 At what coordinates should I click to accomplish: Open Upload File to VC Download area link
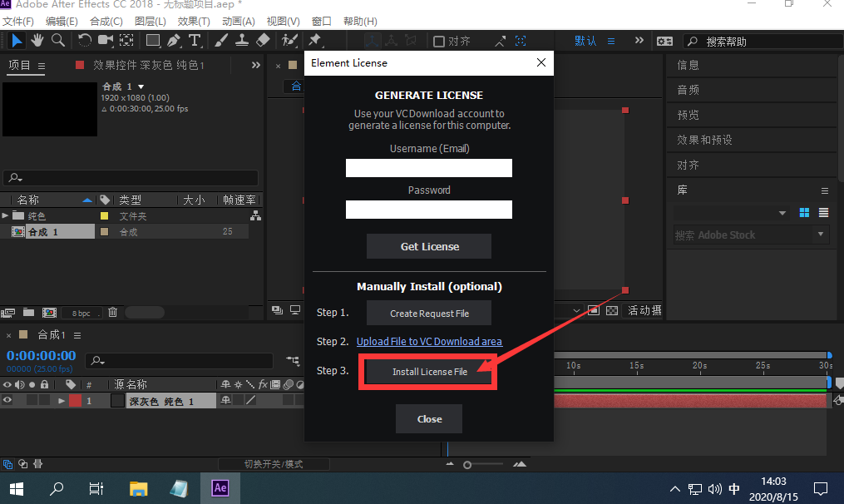[x=429, y=341]
